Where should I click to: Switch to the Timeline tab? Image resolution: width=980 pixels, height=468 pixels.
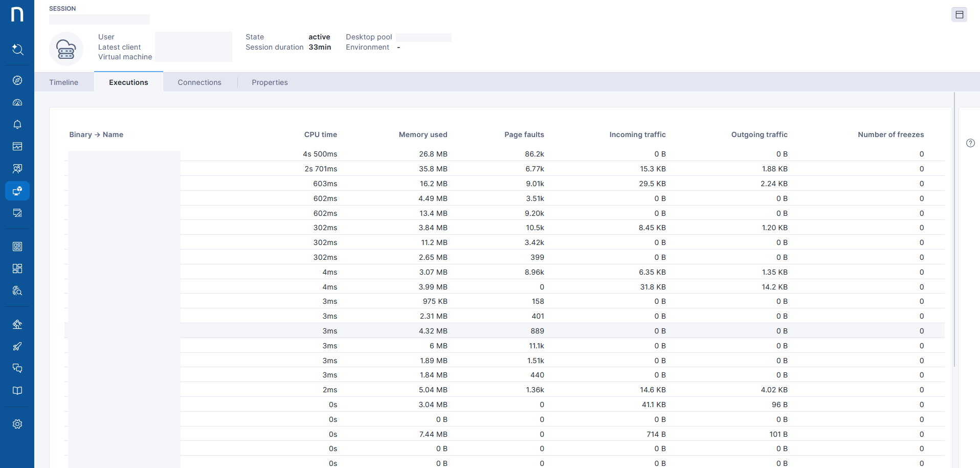point(64,82)
